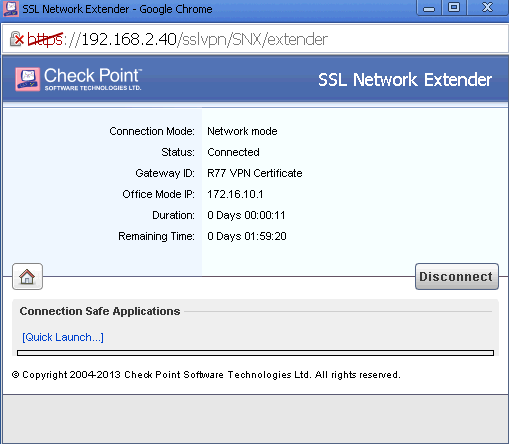Click the Disconnect button
Viewport: 509px width, 444px height.
(x=457, y=276)
